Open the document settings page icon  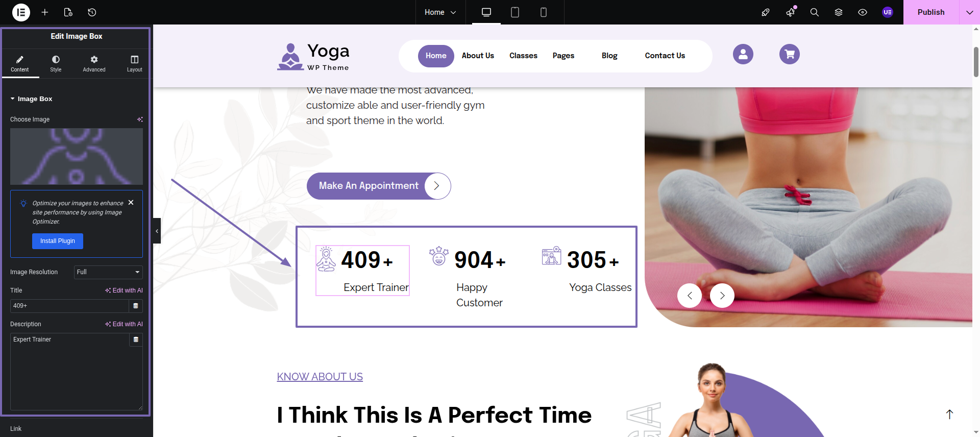[x=68, y=12]
